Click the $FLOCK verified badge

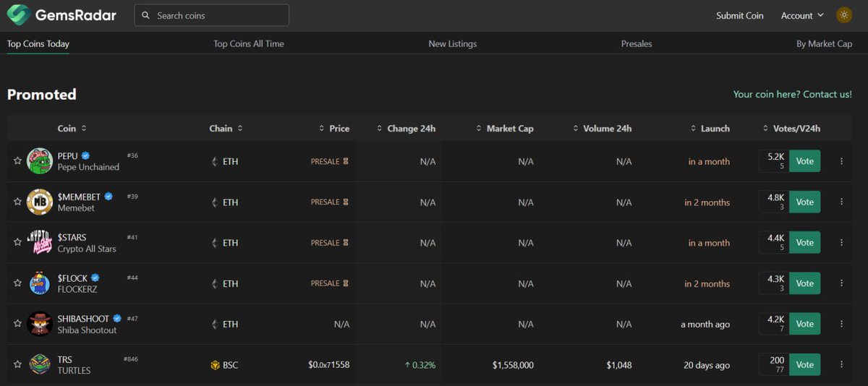[95, 278]
